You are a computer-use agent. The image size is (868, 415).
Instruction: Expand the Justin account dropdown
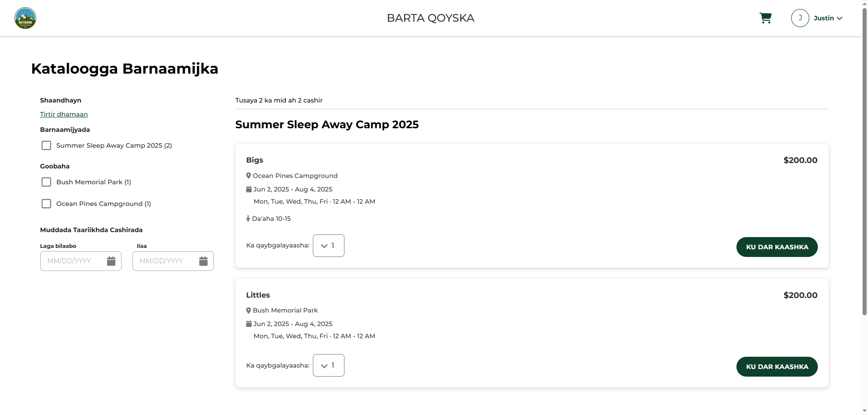tap(828, 18)
